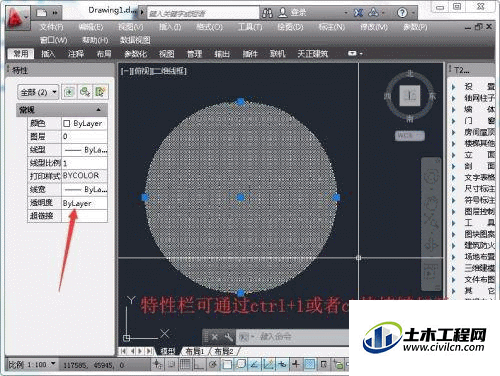
Task: Open the 工具(T) menu
Action: pos(250,27)
